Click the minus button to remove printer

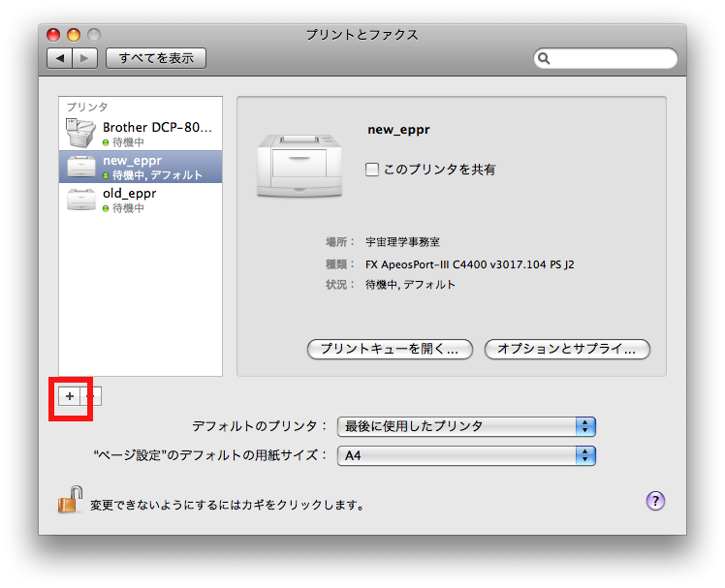tap(91, 396)
